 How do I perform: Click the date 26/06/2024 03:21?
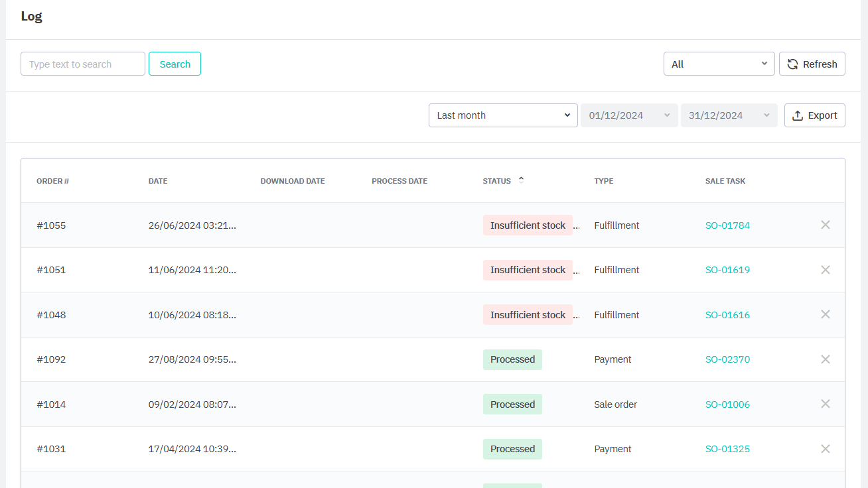(x=192, y=225)
